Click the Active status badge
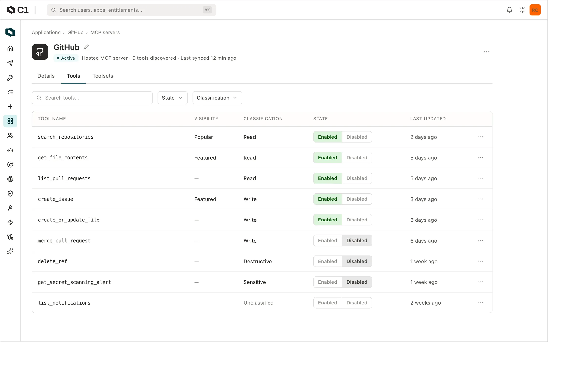588x370 pixels. (x=66, y=58)
